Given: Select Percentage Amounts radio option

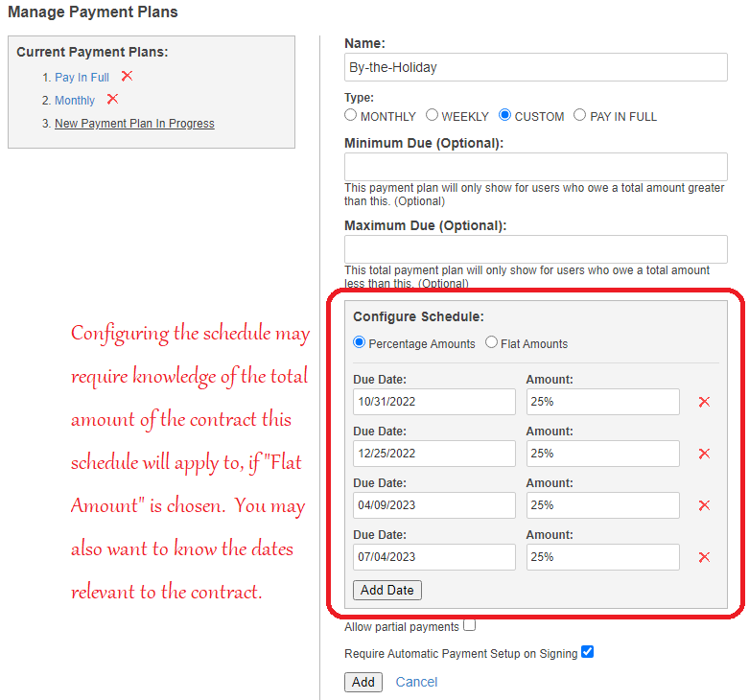Looking at the screenshot, I should point(360,342).
